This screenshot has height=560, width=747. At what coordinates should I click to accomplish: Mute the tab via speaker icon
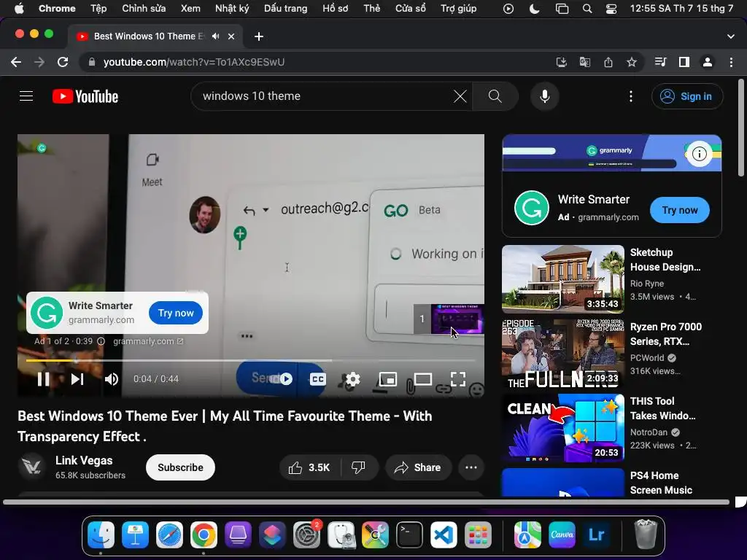coord(215,36)
